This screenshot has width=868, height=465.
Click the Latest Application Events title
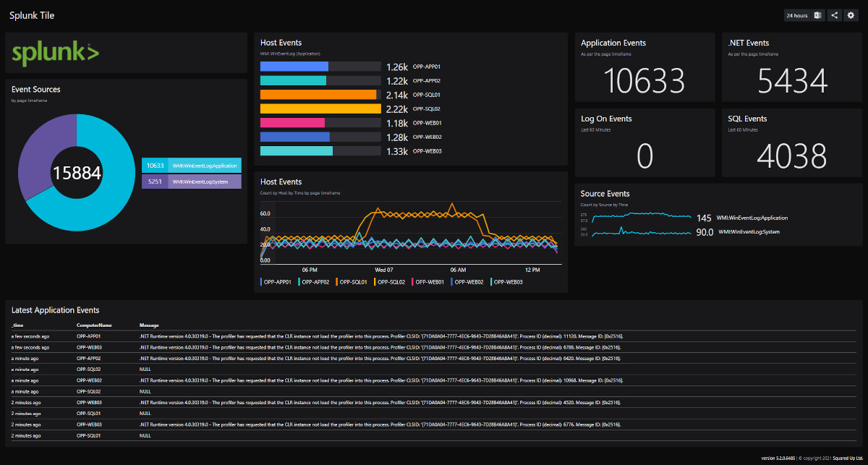pos(55,310)
